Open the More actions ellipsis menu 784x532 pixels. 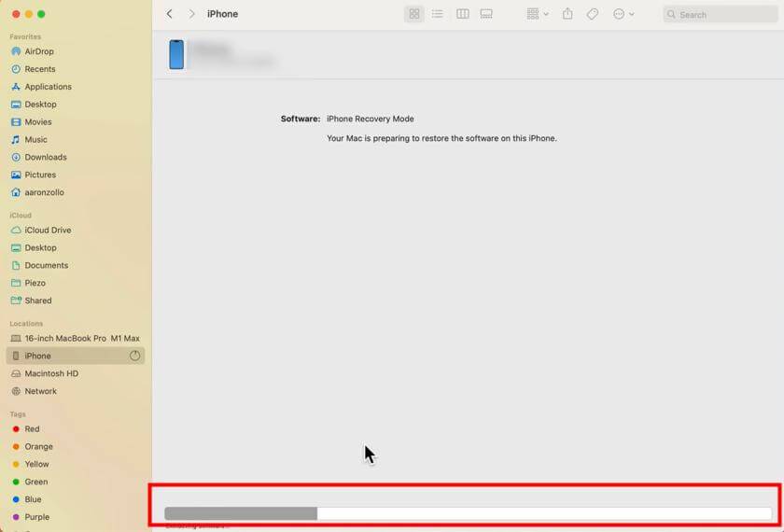pyautogui.click(x=623, y=14)
